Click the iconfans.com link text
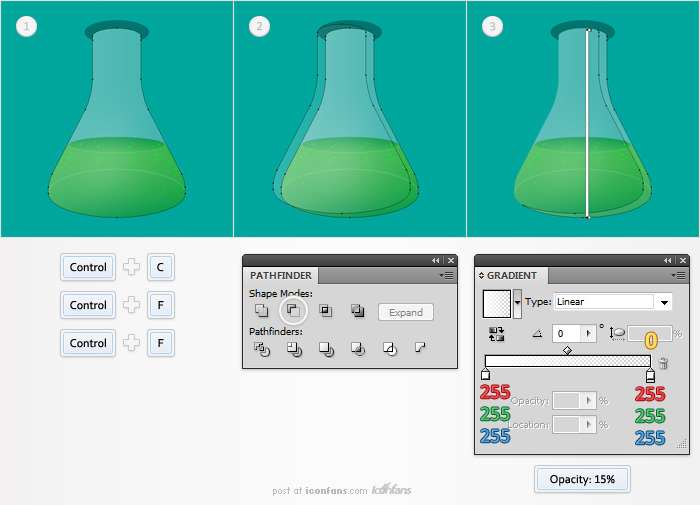This screenshot has height=505, width=700. (337, 491)
